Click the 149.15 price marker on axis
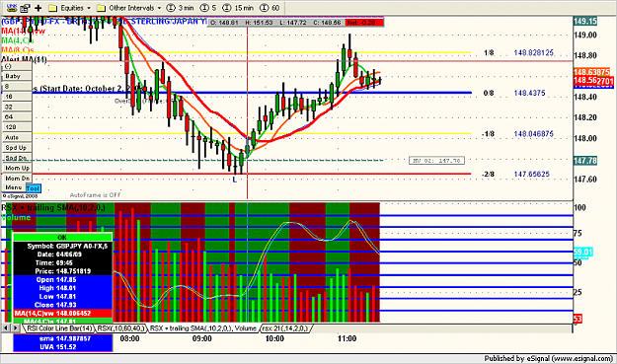 [x=585, y=22]
